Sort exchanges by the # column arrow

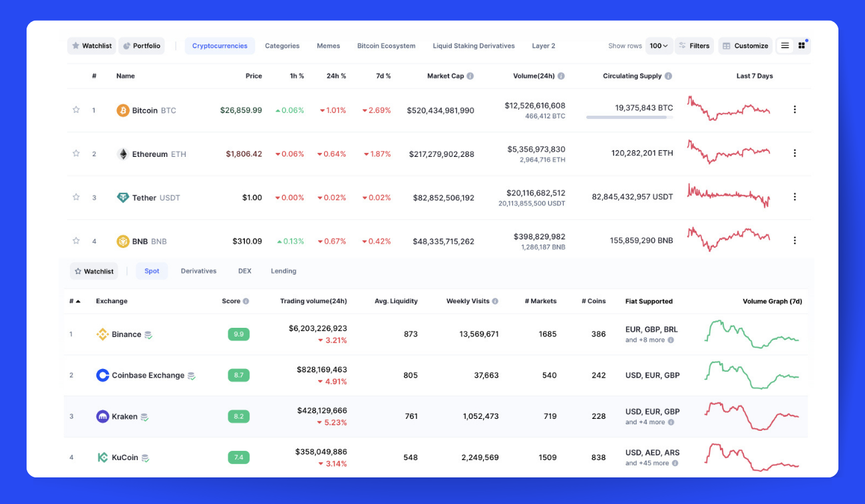(78, 301)
